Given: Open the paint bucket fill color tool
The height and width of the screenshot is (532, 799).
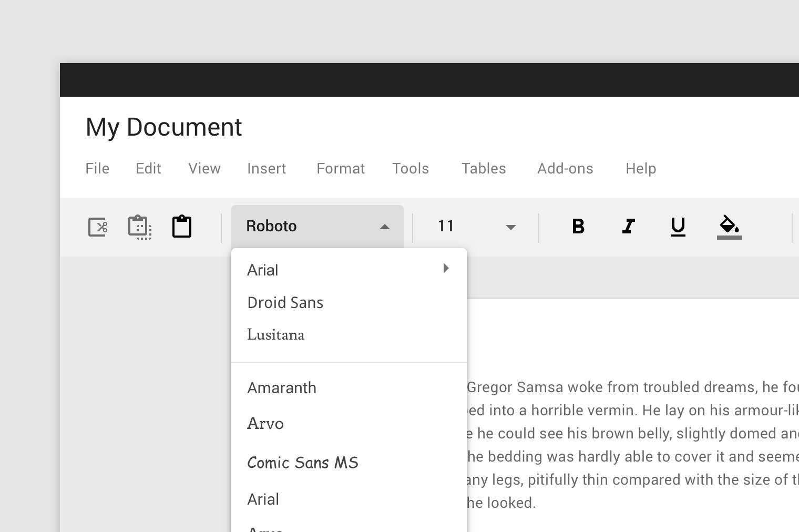Looking at the screenshot, I should coord(729,227).
